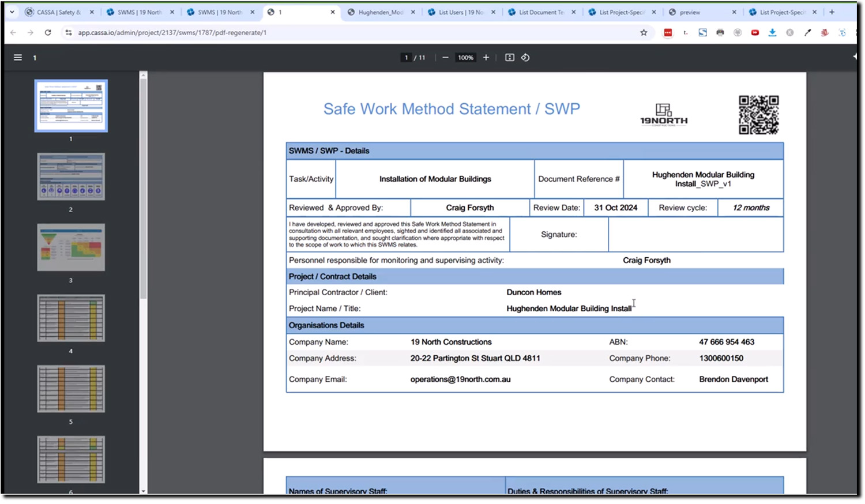The width and height of the screenshot is (865, 504).
Task: Rotate the PDF counterclockwise
Action: coord(525,58)
